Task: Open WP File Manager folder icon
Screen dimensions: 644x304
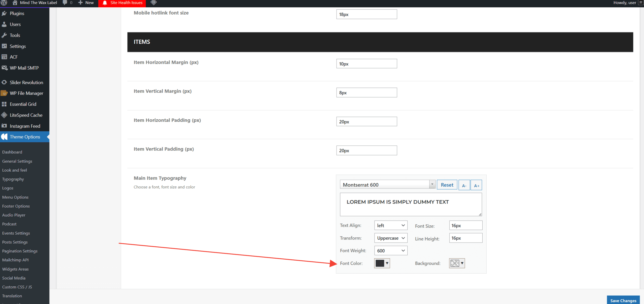Action: tap(4, 93)
